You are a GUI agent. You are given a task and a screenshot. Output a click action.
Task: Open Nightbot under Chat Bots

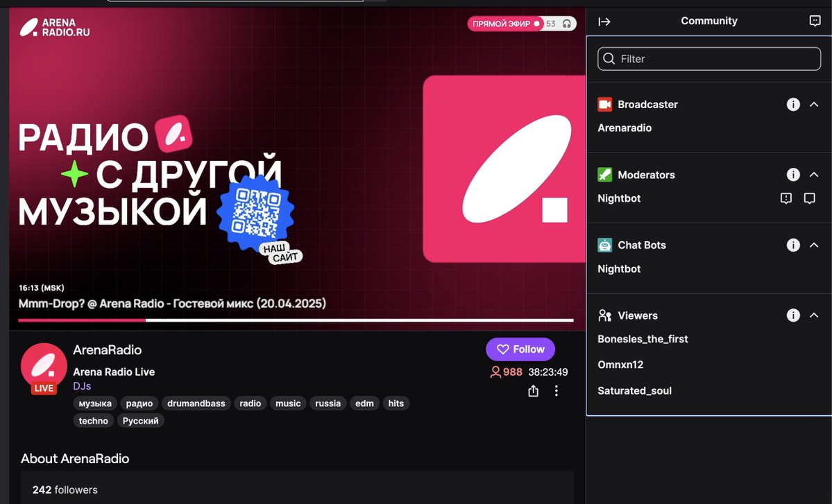point(619,269)
